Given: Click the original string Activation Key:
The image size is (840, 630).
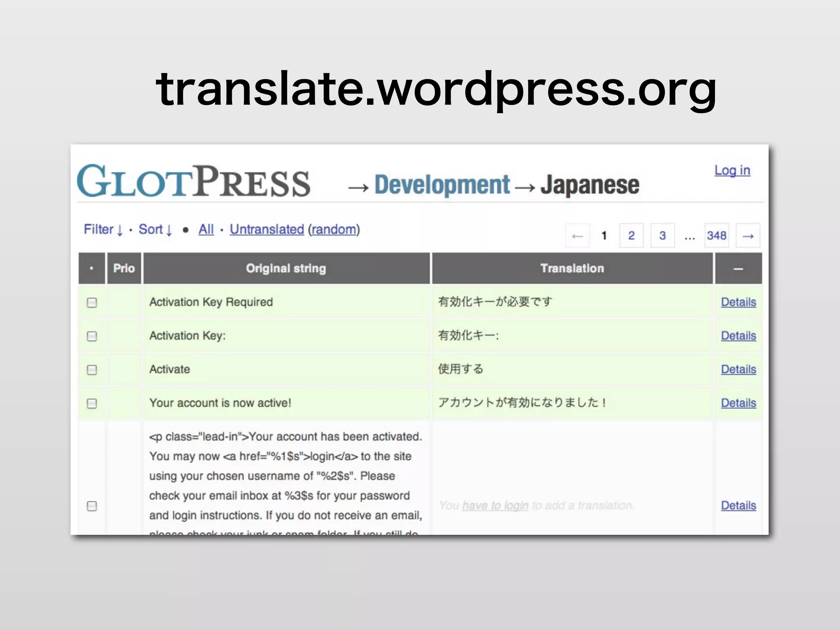Looking at the screenshot, I should [x=187, y=336].
